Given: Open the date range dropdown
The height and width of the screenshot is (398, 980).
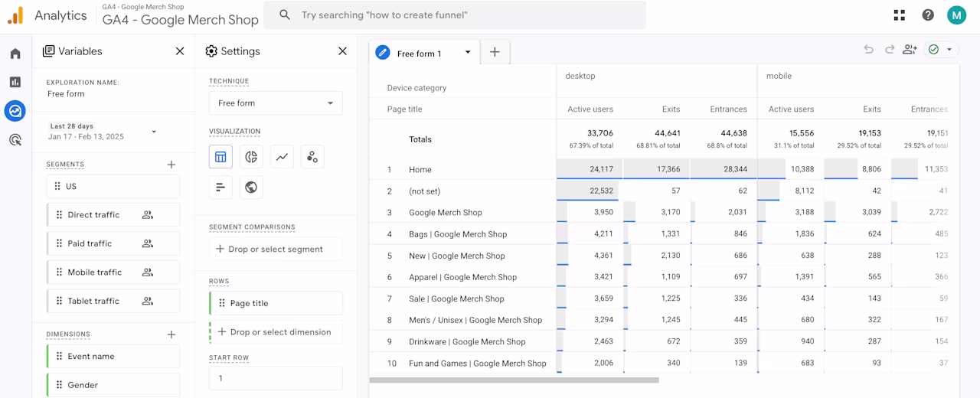Looking at the screenshot, I should 154,132.
